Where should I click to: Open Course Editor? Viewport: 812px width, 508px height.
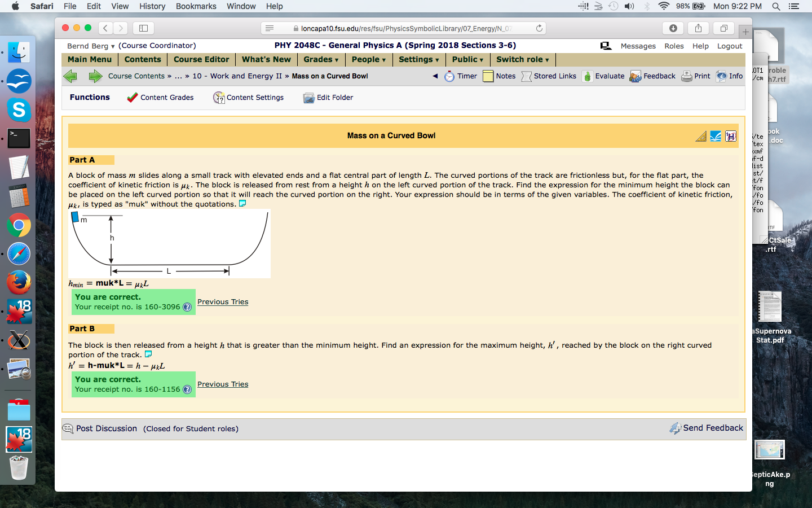coord(201,60)
